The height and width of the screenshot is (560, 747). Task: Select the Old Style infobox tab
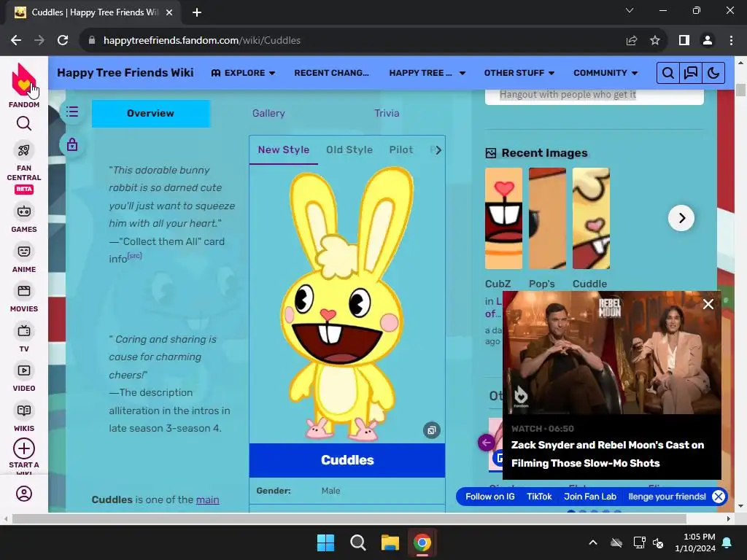pyautogui.click(x=349, y=149)
